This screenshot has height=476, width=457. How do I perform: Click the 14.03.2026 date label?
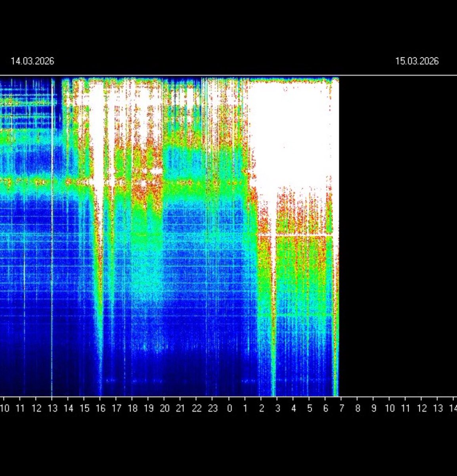[x=32, y=61]
